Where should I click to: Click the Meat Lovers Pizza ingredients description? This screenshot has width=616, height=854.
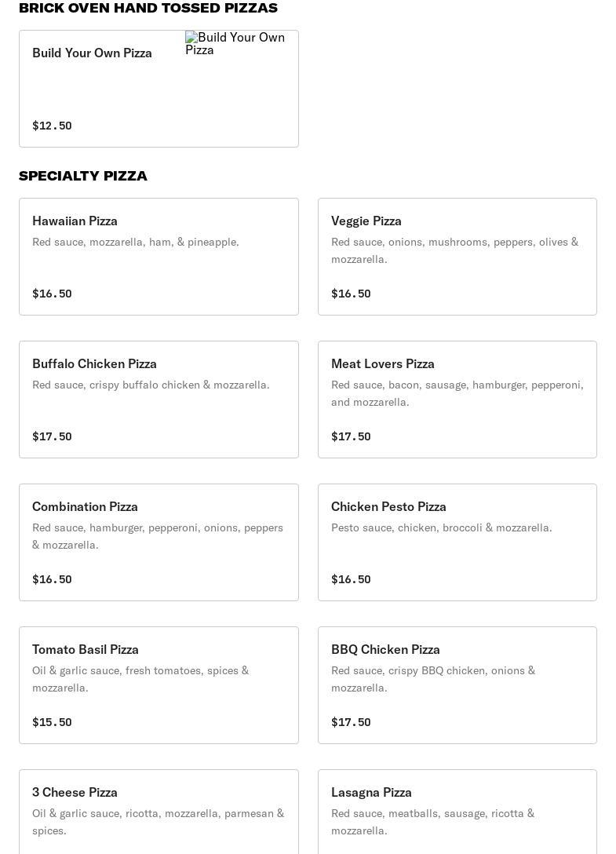[457, 393]
